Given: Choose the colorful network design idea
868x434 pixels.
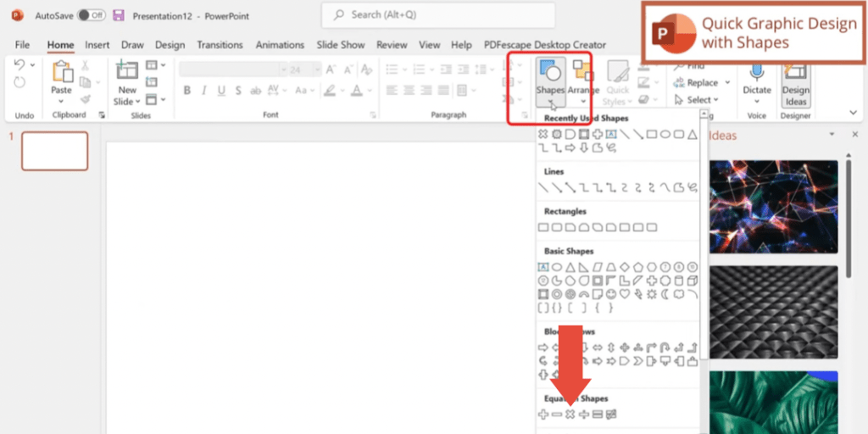Looking at the screenshot, I should pyautogui.click(x=773, y=207).
